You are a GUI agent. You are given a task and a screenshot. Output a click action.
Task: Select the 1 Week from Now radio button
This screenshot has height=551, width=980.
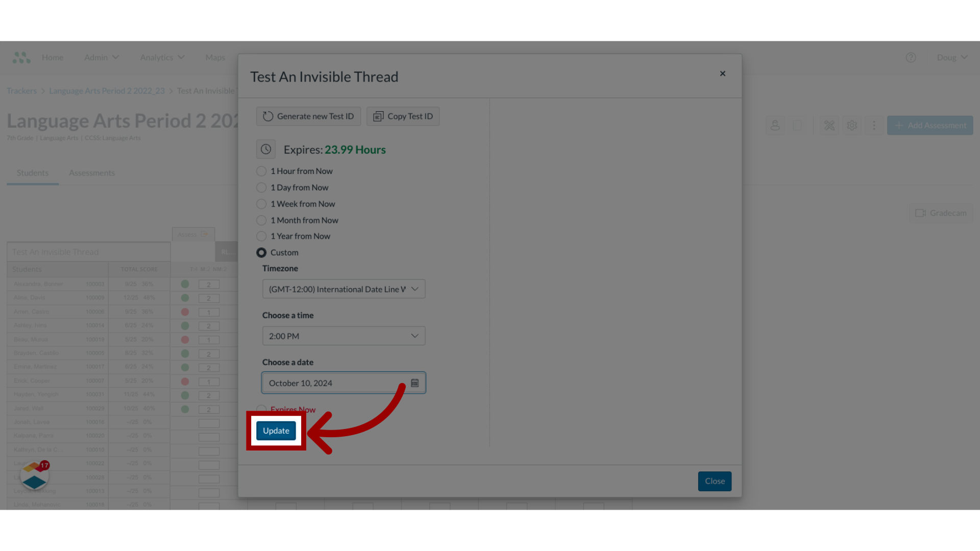pos(261,203)
